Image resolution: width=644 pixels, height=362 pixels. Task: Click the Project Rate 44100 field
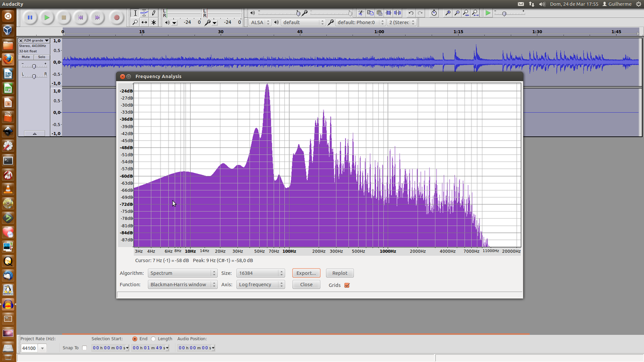(29, 348)
